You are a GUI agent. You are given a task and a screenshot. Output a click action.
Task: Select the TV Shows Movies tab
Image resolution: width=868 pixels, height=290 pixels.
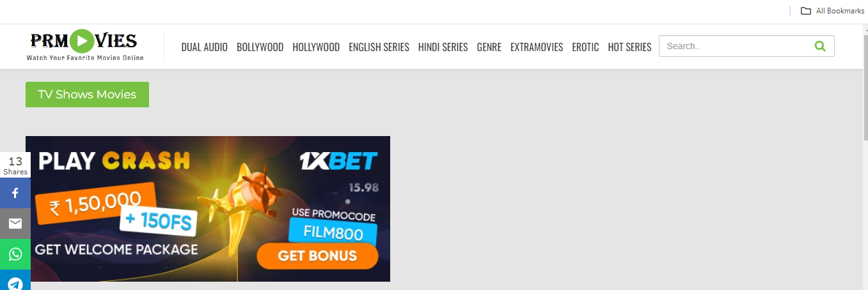[x=87, y=95]
